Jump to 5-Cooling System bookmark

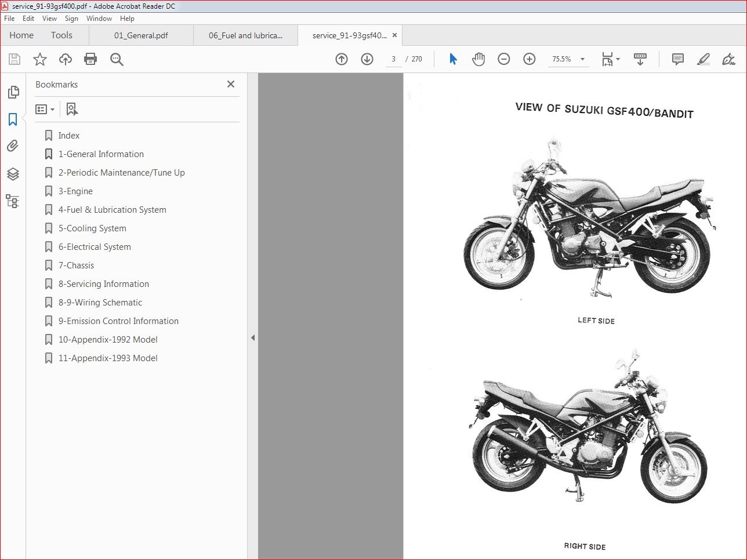[x=92, y=228]
